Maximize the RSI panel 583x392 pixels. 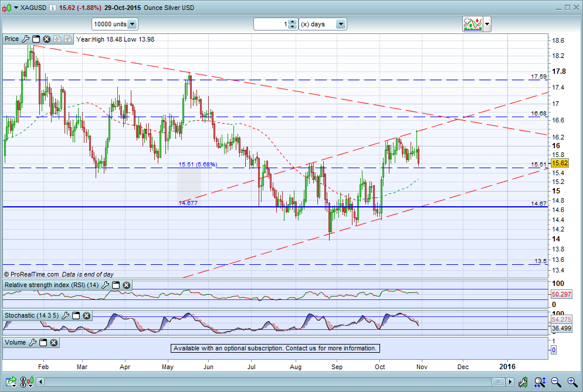(116, 285)
